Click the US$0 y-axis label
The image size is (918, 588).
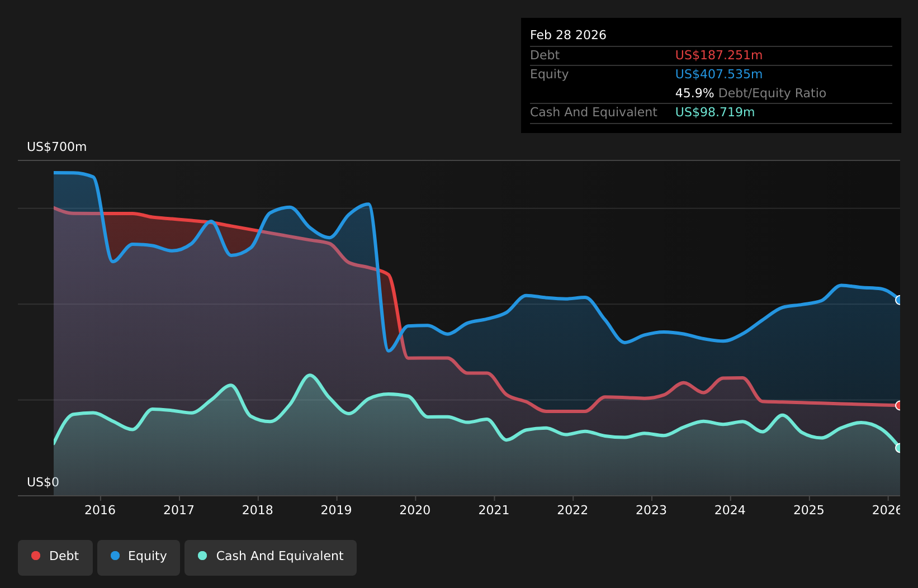(43, 482)
